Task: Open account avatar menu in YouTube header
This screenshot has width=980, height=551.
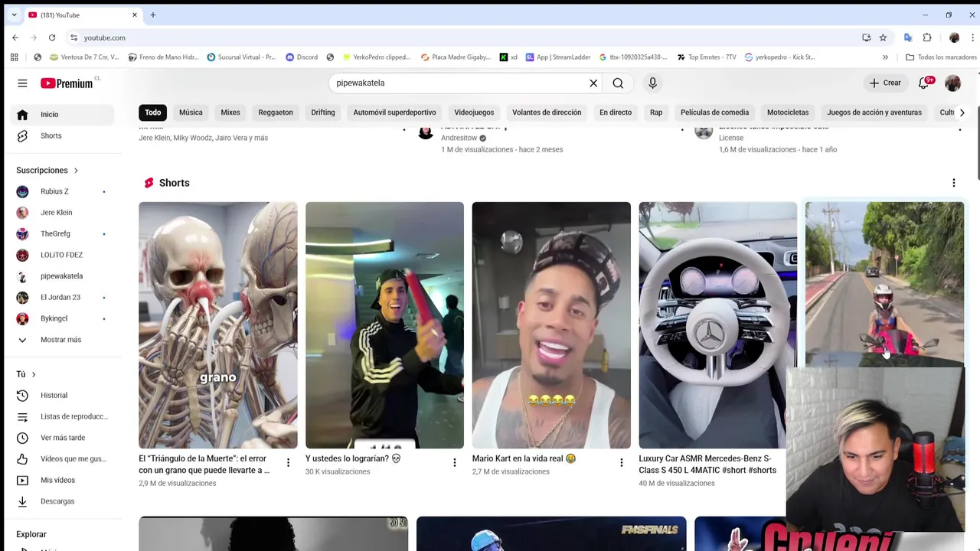Action: tap(952, 83)
